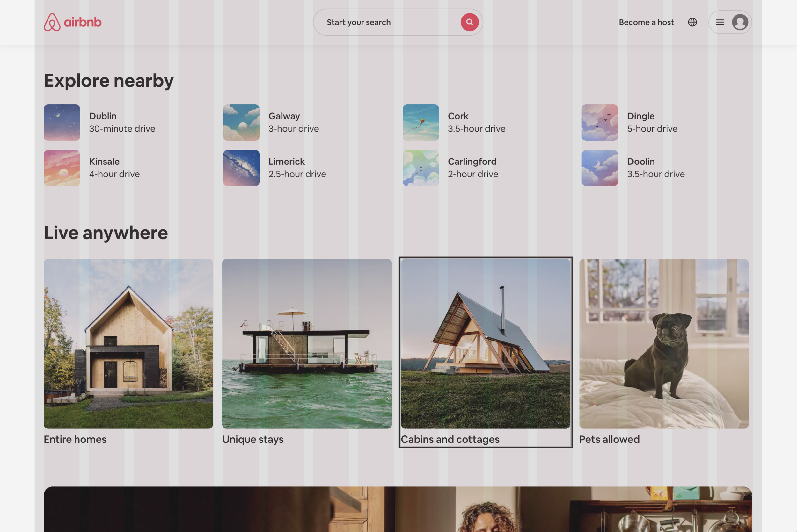Open Galway clouds destination icon

tap(241, 122)
